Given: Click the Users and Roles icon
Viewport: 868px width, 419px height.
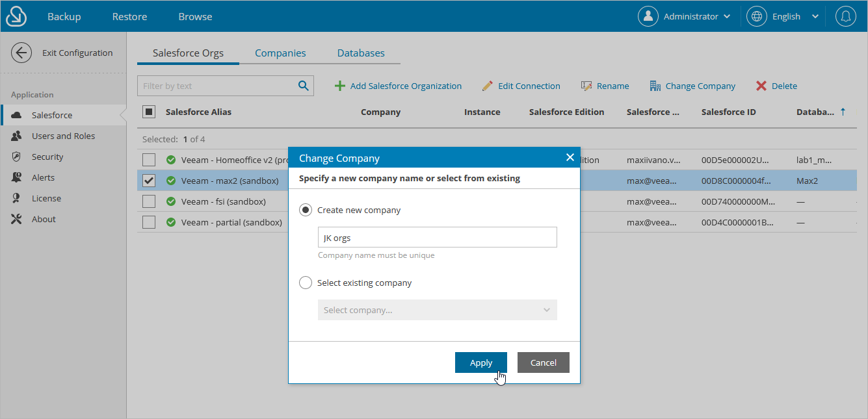Looking at the screenshot, I should (x=17, y=136).
